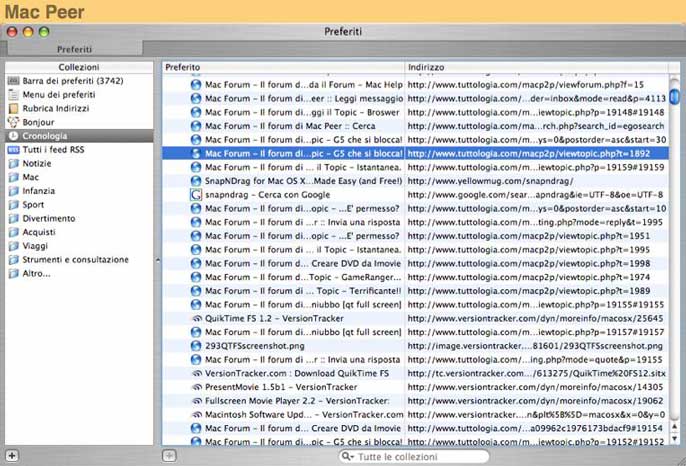Click the Strumenti e consultazione folder icon
Image resolution: width=686 pixels, height=466 pixels.
coord(14,259)
